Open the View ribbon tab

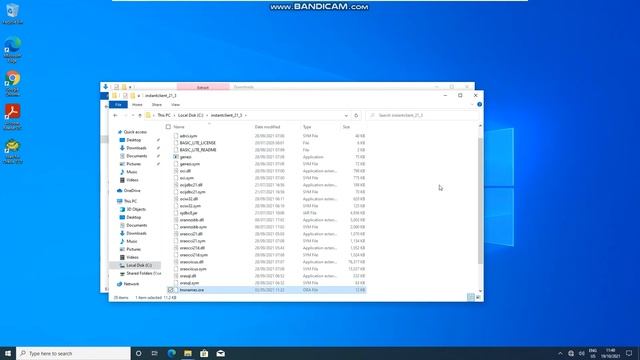click(176, 105)
